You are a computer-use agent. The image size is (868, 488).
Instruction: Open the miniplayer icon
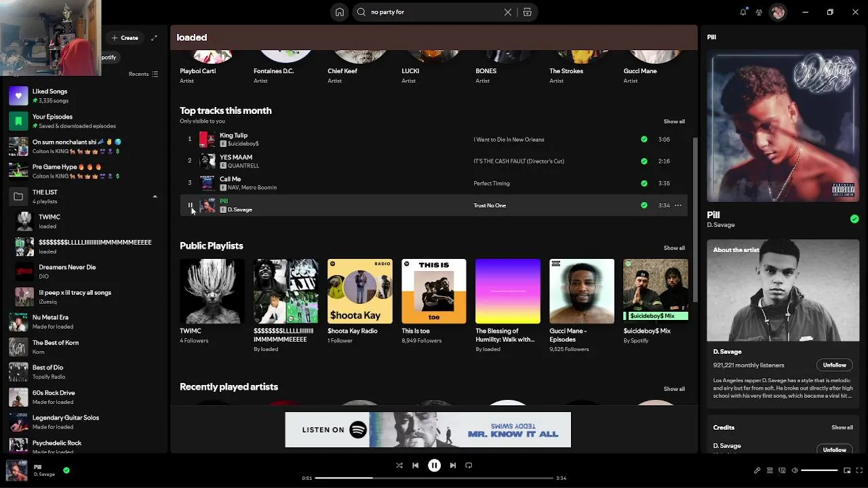coord(847,470)
